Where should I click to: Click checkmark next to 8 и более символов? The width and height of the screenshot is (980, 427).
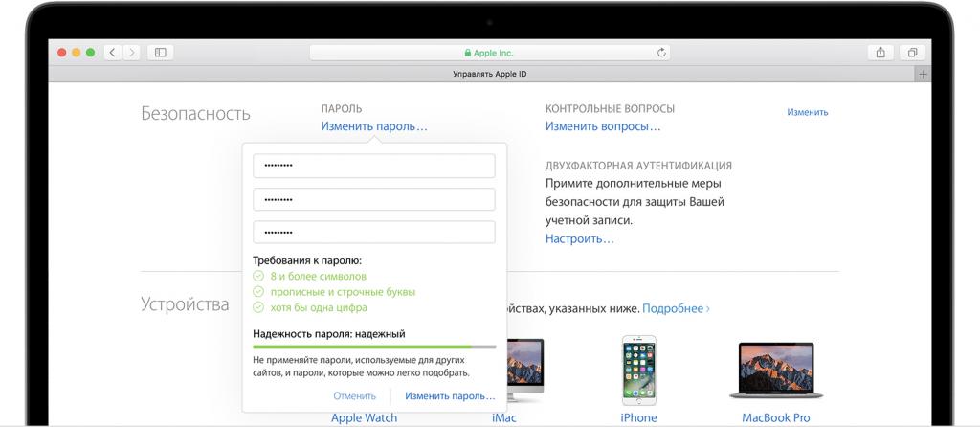(258, 276)
